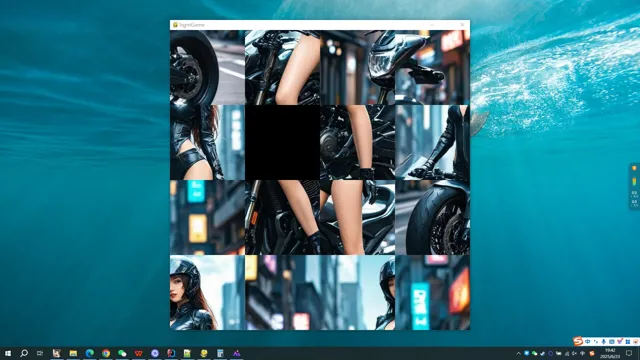Click the Sogou input method S logo
640x360 pixels.
click(578, 341)
